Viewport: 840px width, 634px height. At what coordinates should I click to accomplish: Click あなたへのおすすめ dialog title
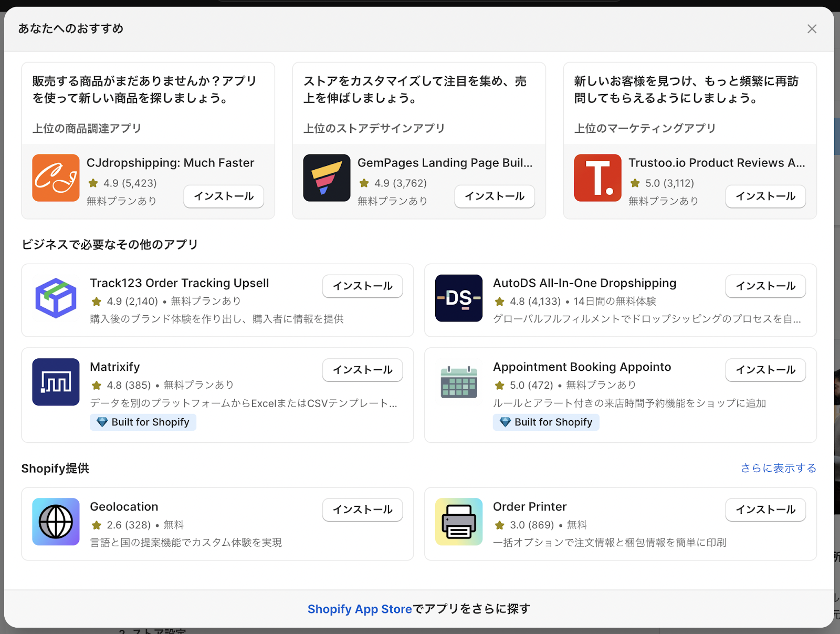click(x=71, y=29)
